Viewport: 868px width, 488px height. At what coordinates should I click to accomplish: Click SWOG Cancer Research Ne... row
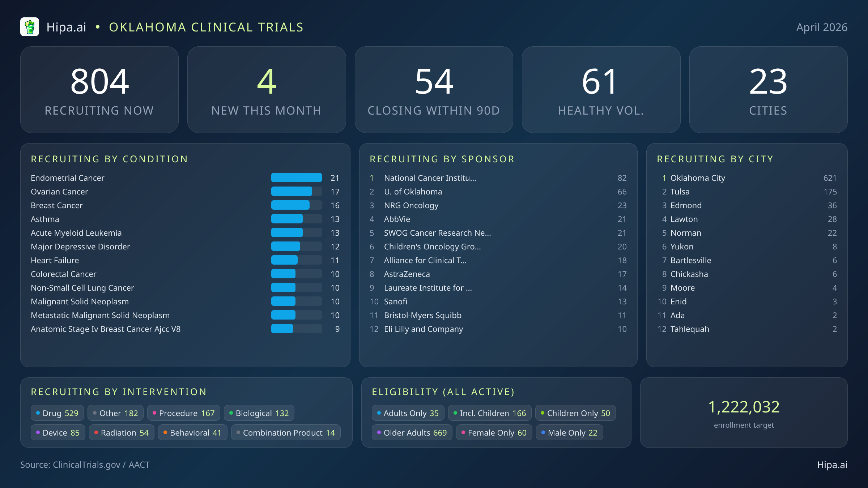tap(498, 233)
